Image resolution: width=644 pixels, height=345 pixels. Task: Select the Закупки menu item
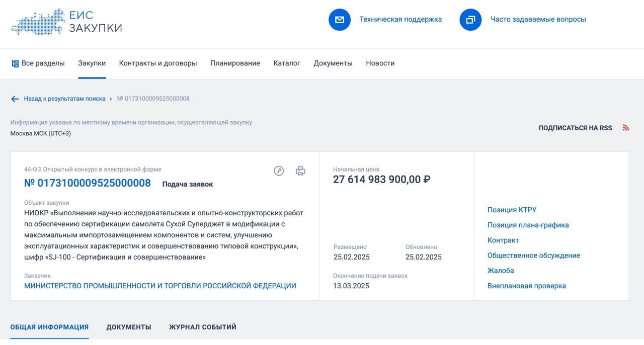[92, 63]
